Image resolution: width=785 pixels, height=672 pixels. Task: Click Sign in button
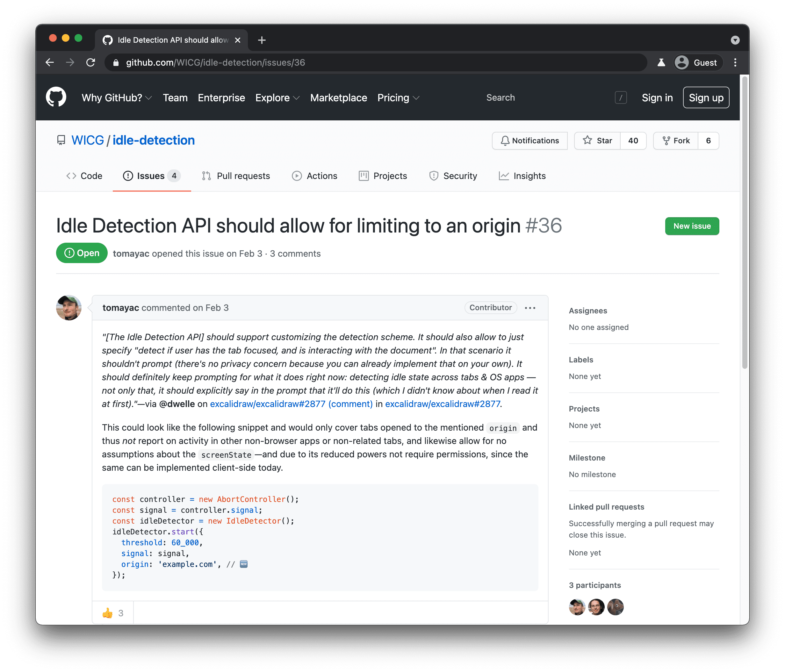tap(655, 98)
